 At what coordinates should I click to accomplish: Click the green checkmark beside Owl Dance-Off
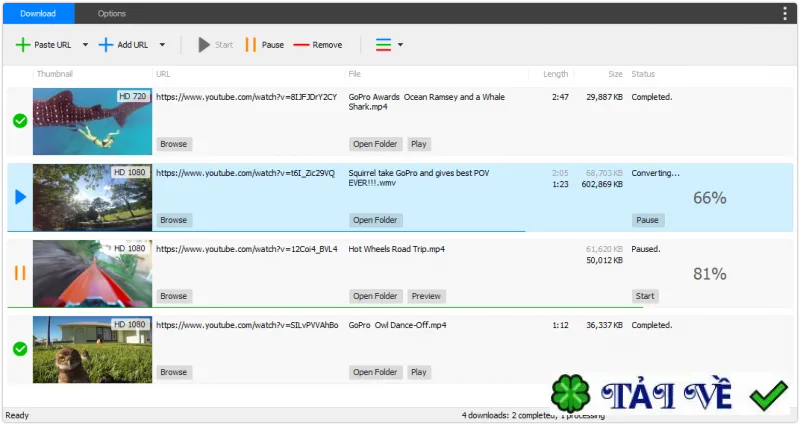click(20, 349)
